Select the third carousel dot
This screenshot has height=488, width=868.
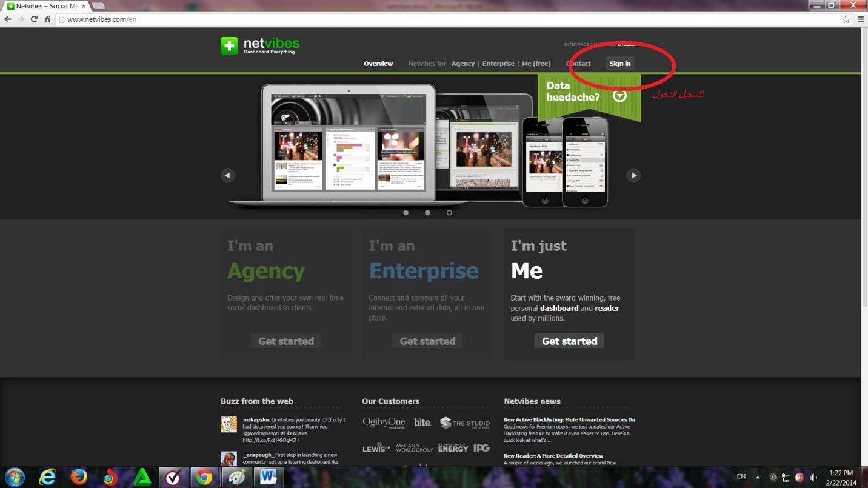click(449, 213)
